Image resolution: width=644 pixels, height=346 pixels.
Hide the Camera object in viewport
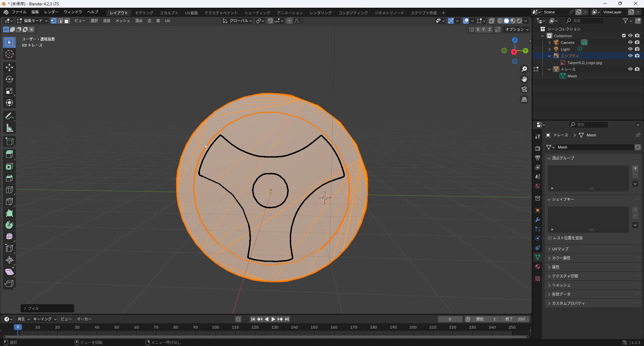630,42
